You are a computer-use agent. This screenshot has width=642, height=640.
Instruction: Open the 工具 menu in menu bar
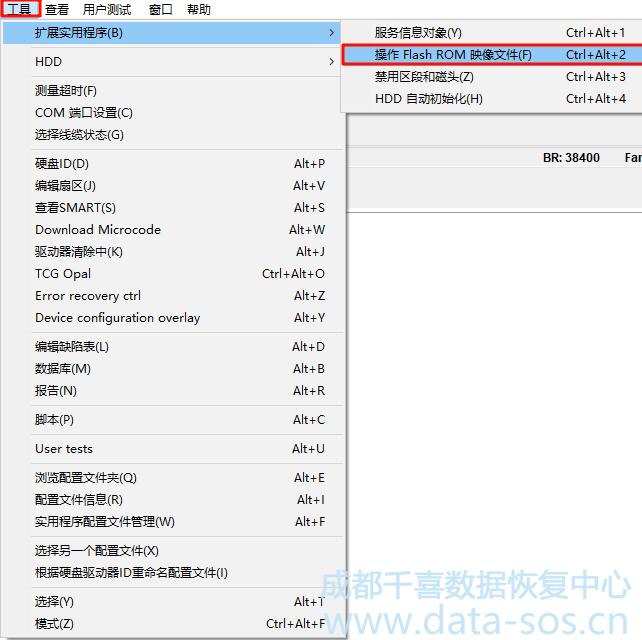[x=20, y=9]
